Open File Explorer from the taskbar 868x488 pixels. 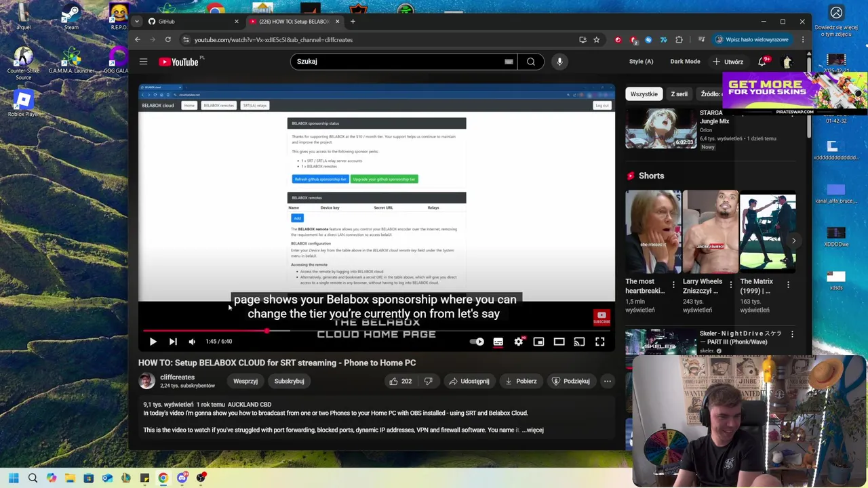point(70,478)
